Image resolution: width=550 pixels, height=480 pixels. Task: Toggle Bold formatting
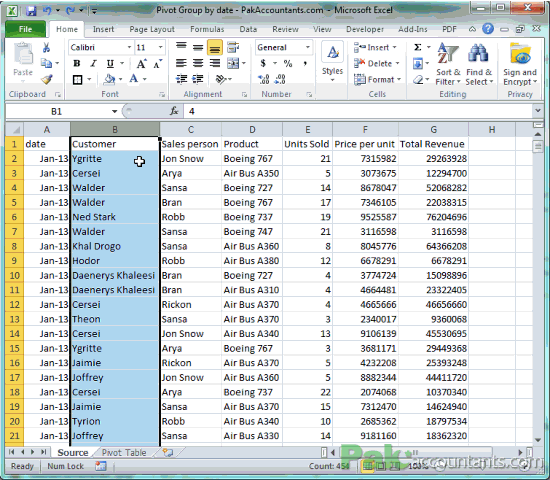click(x=77, y=64)
